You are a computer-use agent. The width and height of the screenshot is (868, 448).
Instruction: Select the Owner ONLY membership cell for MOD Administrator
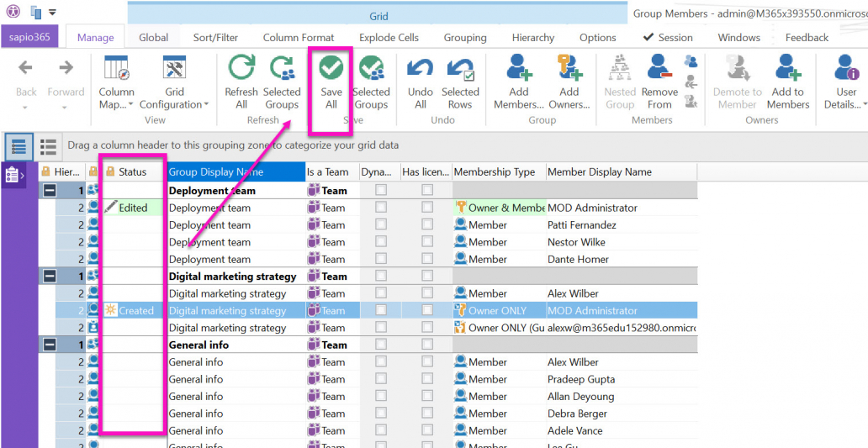click(499, 311)
